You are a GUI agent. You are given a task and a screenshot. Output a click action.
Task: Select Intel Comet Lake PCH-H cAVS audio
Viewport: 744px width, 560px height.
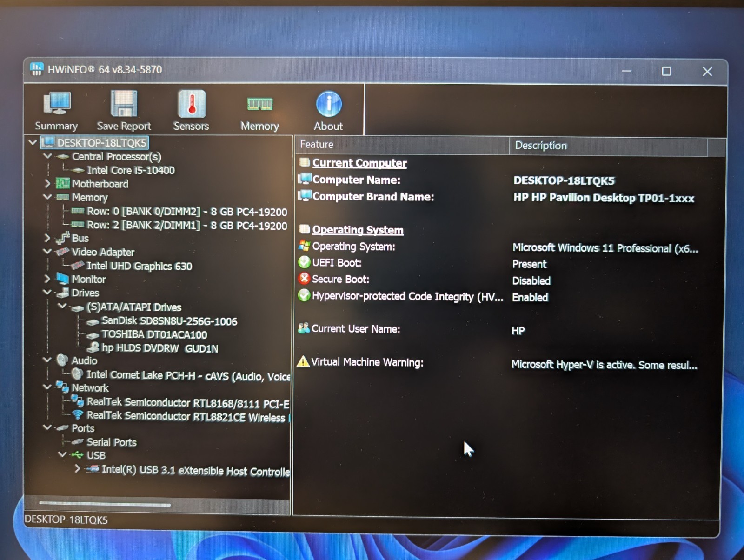coord(188,376)
